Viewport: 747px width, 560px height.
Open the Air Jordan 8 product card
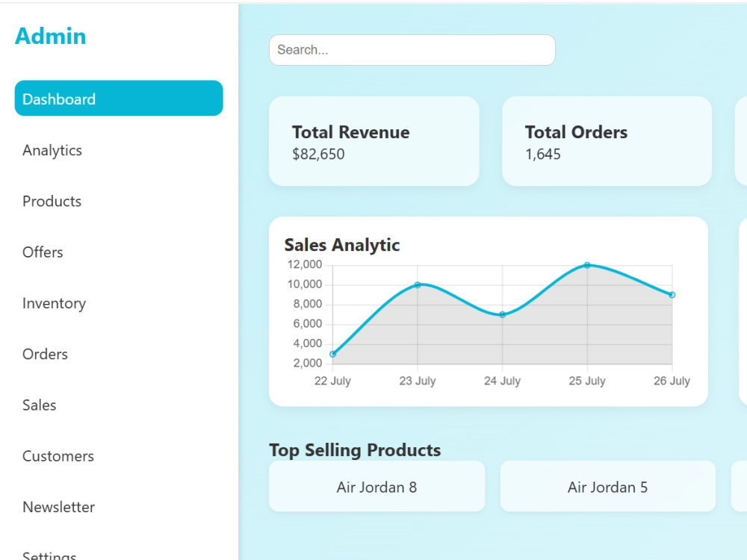click(x=376, y=486)
